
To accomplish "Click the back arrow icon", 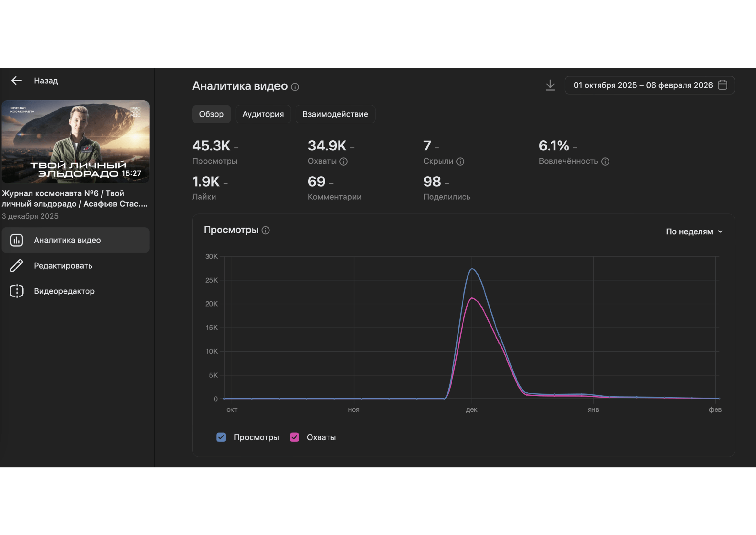I will coord(16,81).
